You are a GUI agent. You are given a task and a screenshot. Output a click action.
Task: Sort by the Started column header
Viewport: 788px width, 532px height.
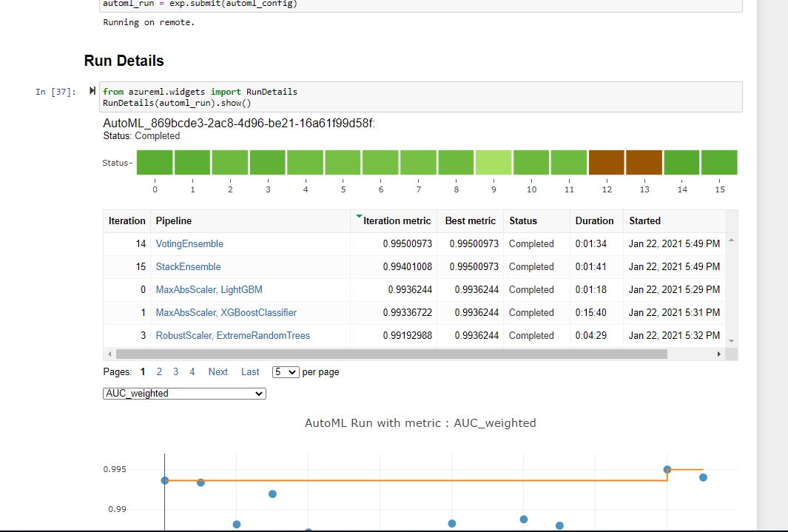click(674, 221)
